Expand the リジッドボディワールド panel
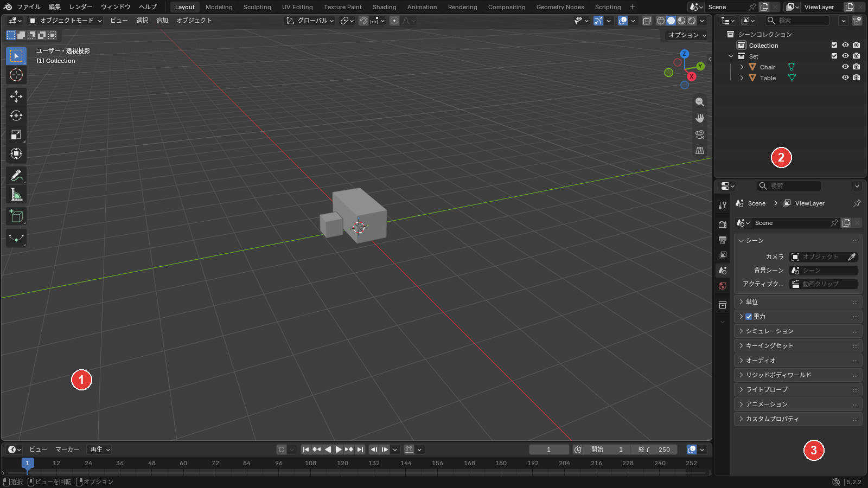Viewport: 868px width, 488px height. [x=798, y=375]
